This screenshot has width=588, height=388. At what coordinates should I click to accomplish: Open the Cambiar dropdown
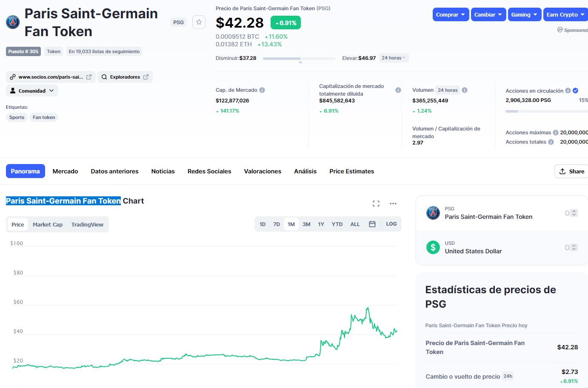coord(488,14)
